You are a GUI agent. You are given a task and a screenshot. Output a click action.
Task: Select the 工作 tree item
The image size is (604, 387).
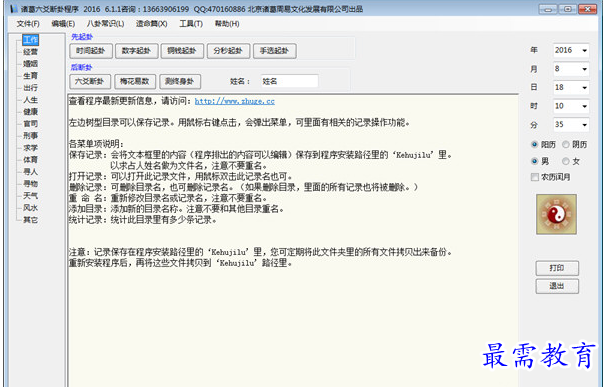click(30, 40)
